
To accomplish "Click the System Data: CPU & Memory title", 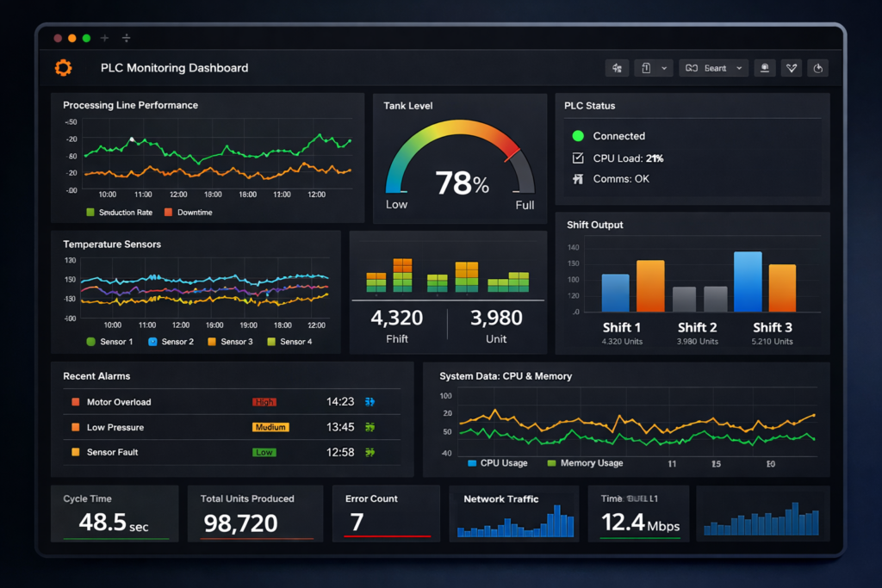I will coord(506,376).
